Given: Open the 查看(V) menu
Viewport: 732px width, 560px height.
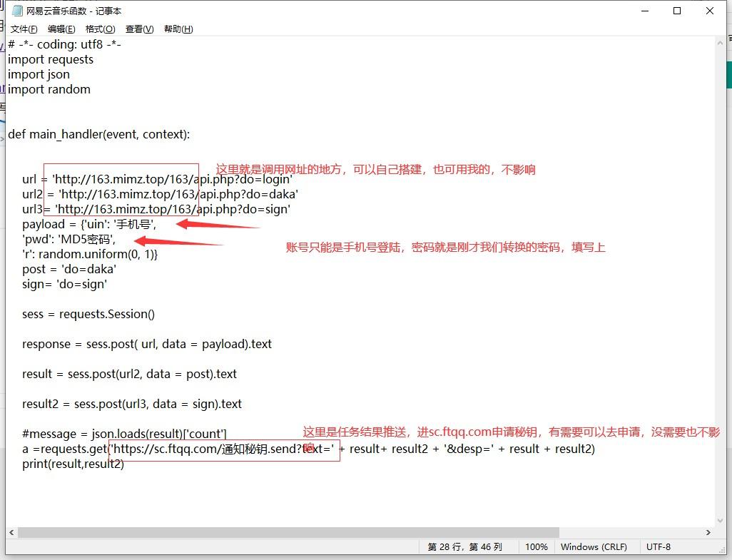Looking at the screenshot, I should [x=140, y=29].
